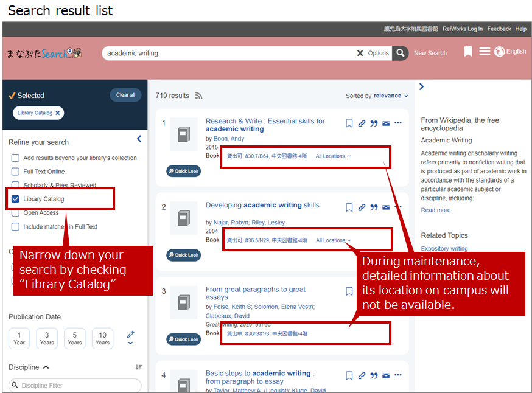
Task: Click Read more under Wikipedia summary
Action: [x=436, y=210]
